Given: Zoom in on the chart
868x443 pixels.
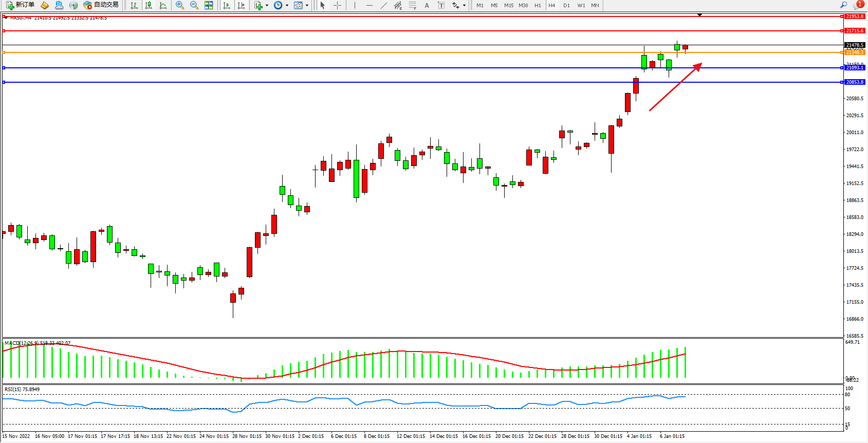Looking at the screenshot, I should tap(180, 5).
